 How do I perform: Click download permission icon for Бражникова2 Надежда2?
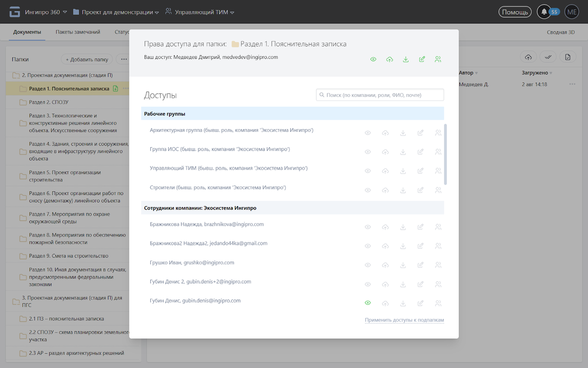click(403, 246)
